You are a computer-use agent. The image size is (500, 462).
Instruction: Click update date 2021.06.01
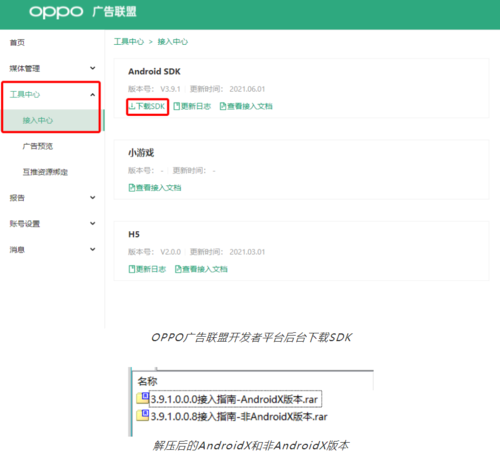[x=247, y=89]
